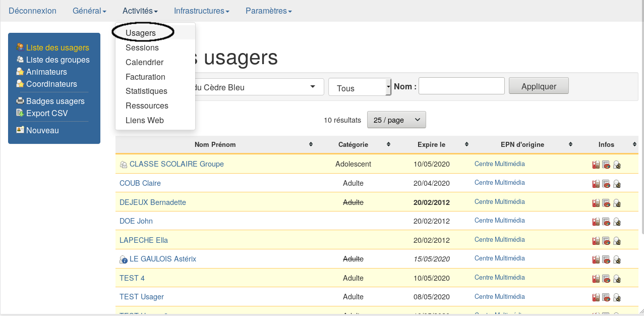Click the binders icon in CLASSE SCOLAIRE row
644x316 pixels.
coord(596,165)
